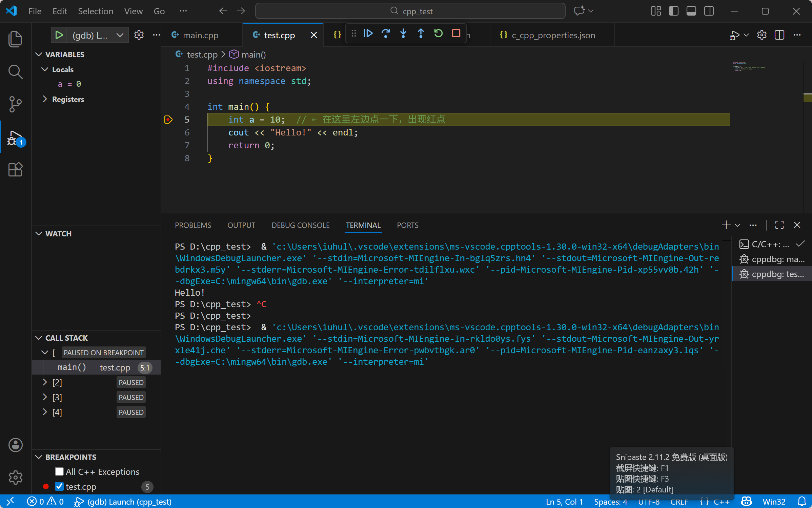The width and height of the screenshot is (812, 508).
Task: Uncheck the test.cpp breakpoint checkbox
Action: pyautogui.click(x=59, y=486)
